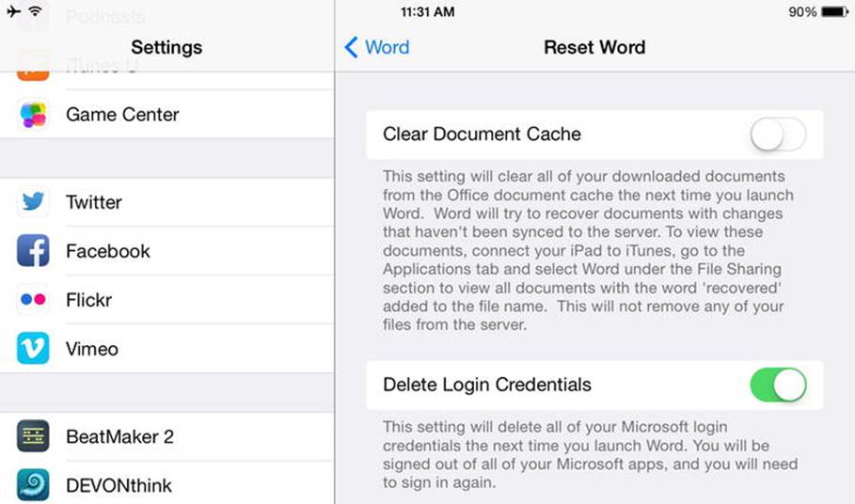
Task: Tap the battery status icon
Action: click(x=835, y=11)
